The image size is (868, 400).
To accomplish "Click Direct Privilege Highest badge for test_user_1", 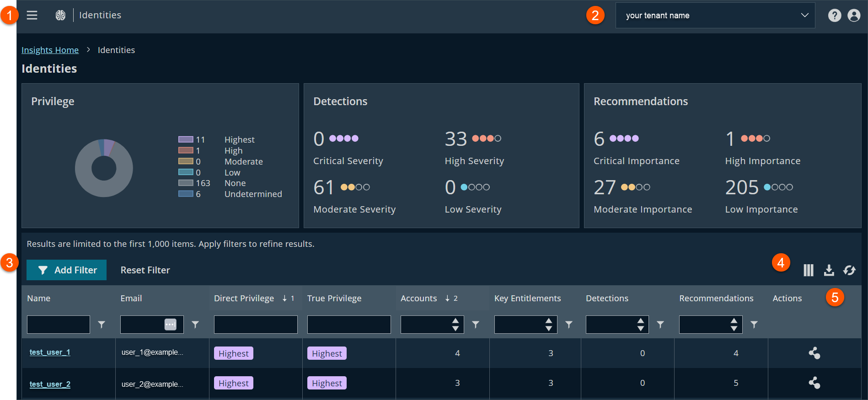I will [234, 353].
